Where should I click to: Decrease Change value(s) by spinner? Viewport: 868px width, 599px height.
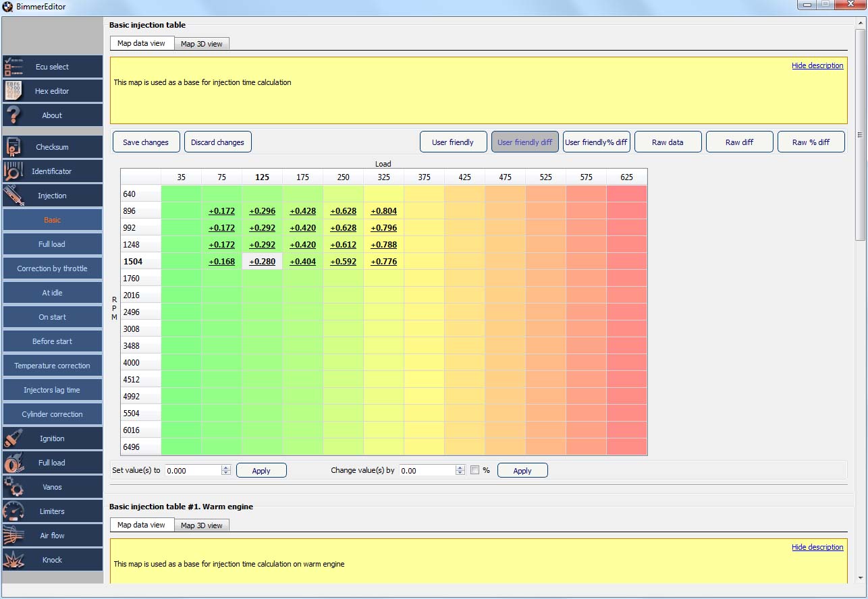pos(460,473)
